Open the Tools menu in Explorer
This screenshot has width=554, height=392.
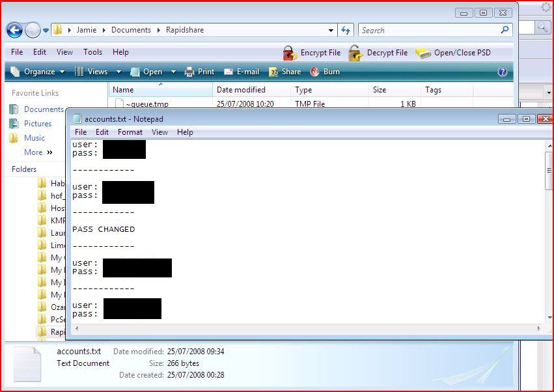click(x=92, y=52)
